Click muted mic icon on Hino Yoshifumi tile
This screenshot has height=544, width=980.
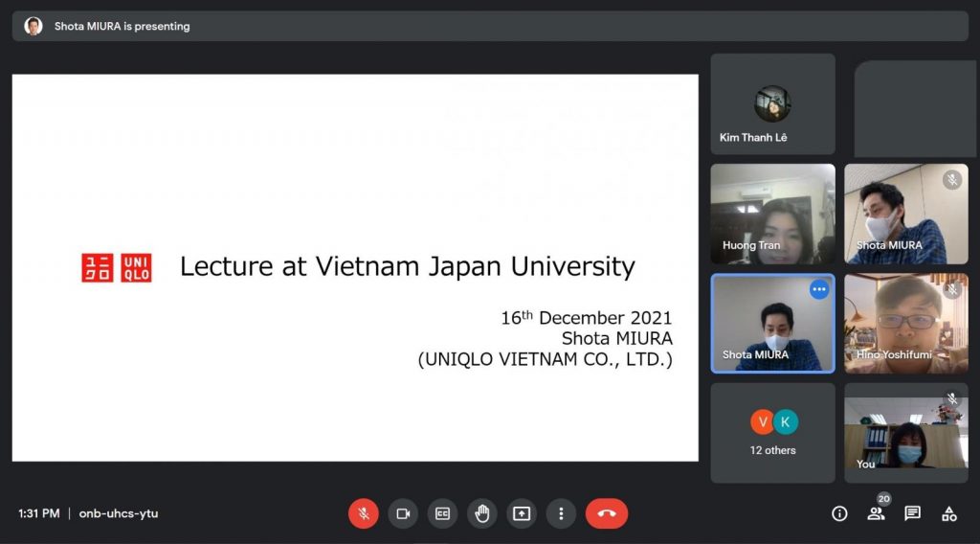(952, 289)
